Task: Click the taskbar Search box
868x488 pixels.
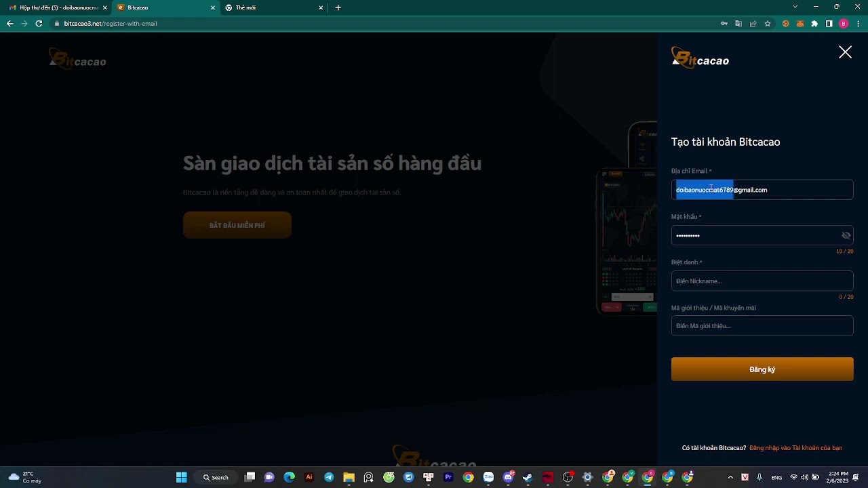Action: click(216, 477)
